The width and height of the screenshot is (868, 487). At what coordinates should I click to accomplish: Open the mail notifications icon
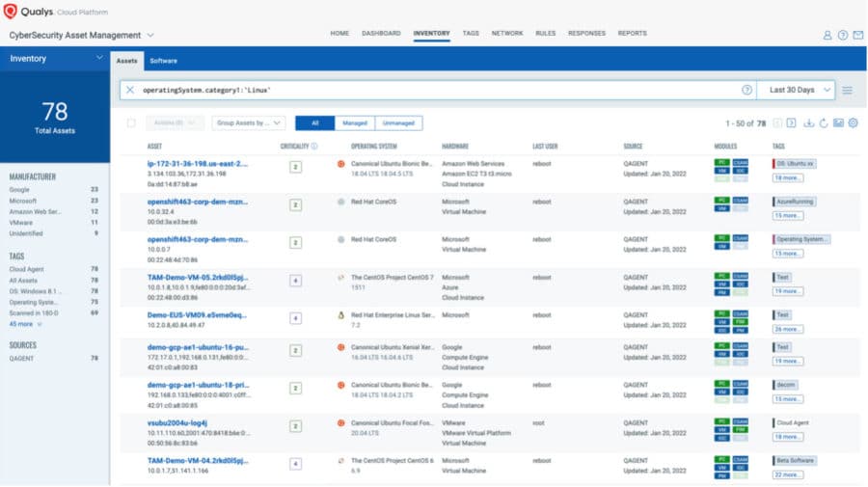pyautogui.click(x=857, y=35)
